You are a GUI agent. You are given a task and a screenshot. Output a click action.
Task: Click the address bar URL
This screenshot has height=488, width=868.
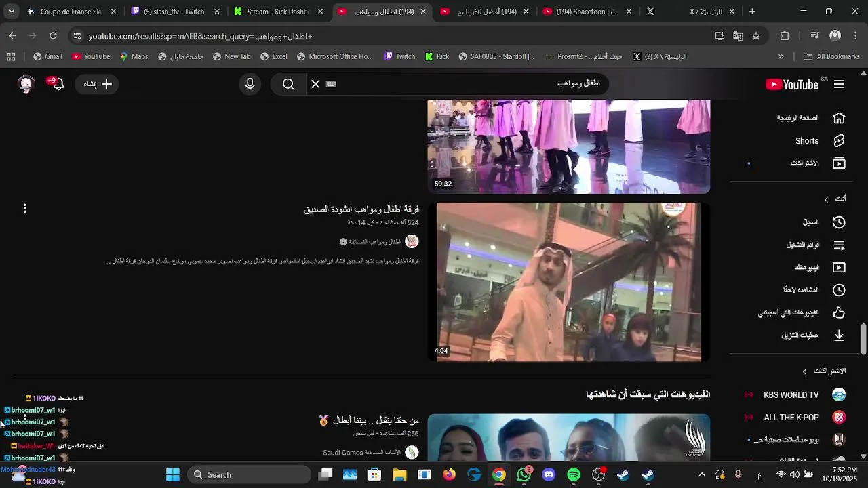[200, 36]
